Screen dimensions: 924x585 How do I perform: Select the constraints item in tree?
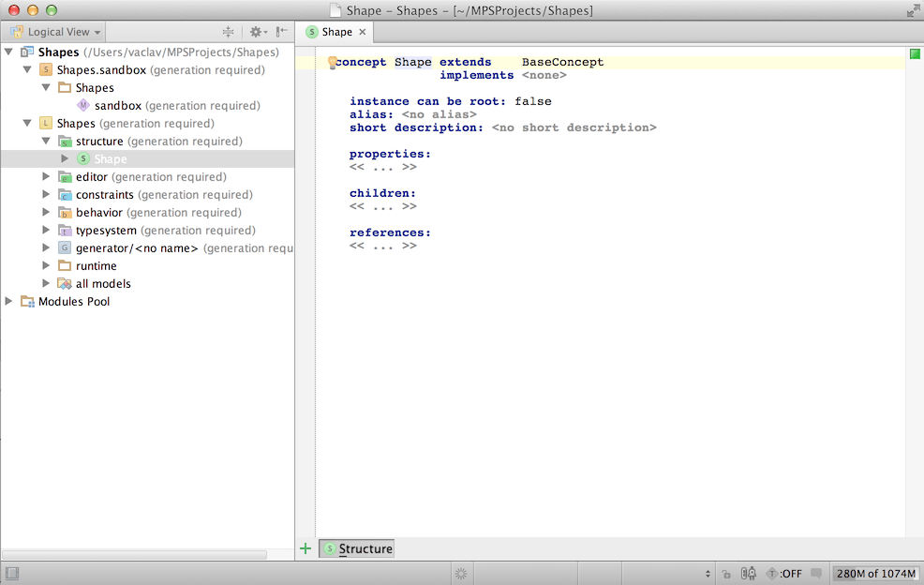point(104,195)
